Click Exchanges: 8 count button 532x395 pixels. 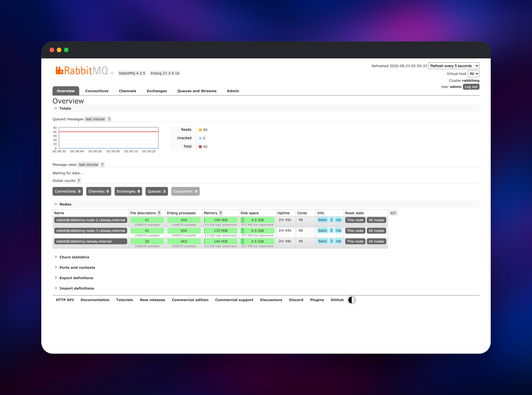(128, 191)
